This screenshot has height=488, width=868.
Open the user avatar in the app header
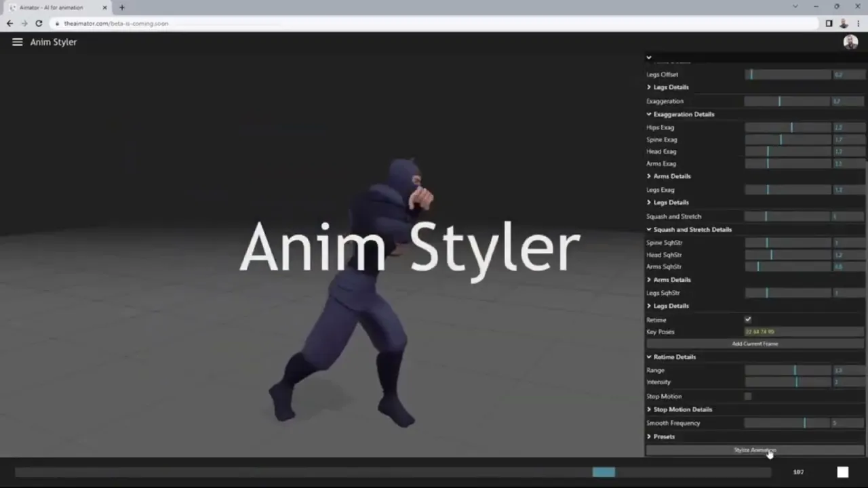click(x=850, y=42)
